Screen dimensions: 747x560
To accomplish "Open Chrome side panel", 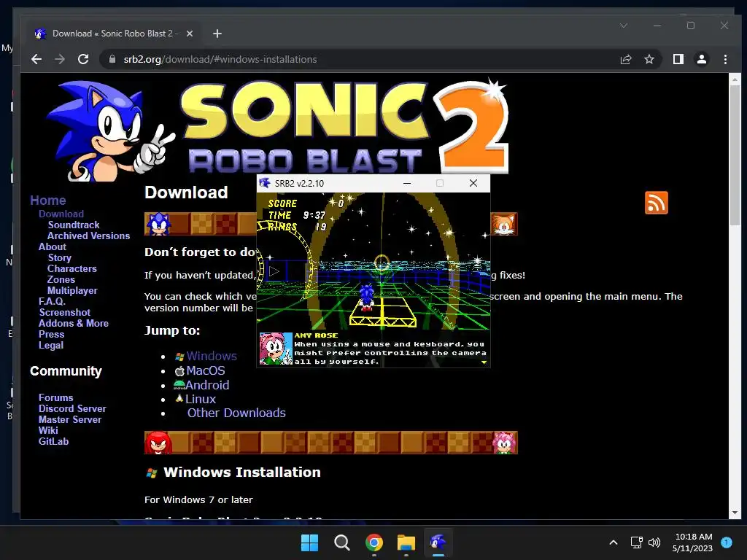I will (678, 59).
